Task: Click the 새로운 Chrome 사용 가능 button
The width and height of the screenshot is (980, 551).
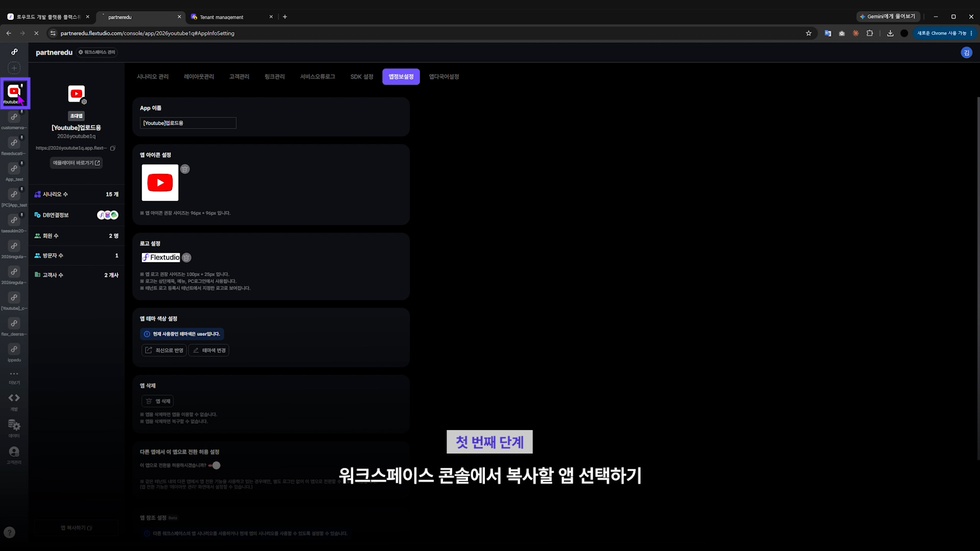Action: (945, 33)
